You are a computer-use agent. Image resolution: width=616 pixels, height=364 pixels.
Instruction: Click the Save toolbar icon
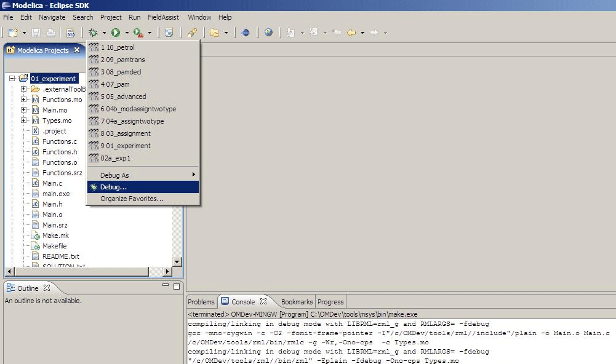36,33
